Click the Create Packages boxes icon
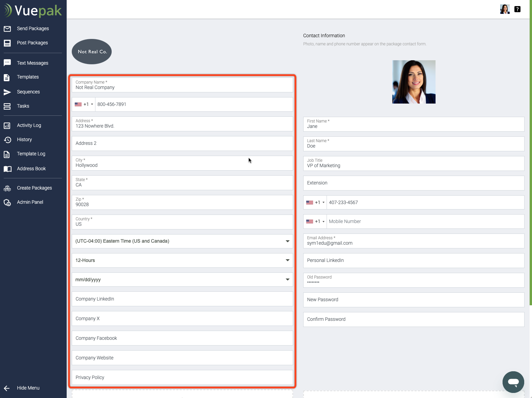 (x=7, y=188)
